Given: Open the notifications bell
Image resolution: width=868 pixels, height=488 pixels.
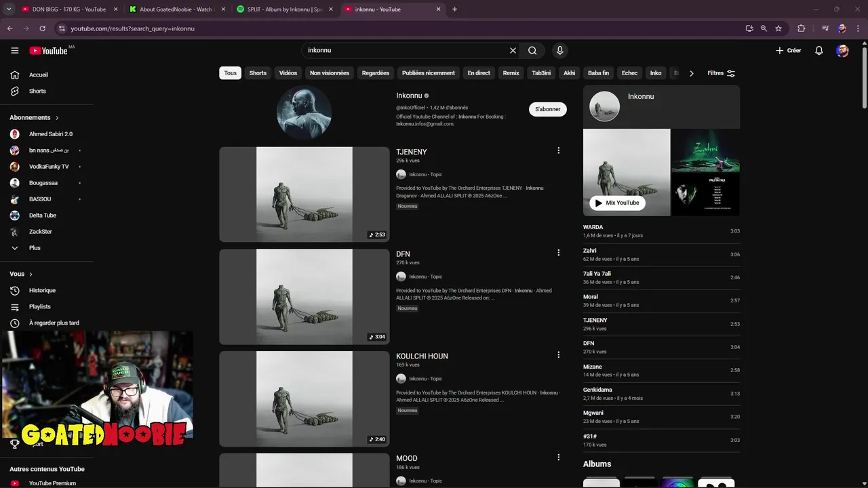Looking at the screenshot, I should click(x=819, y=51).
